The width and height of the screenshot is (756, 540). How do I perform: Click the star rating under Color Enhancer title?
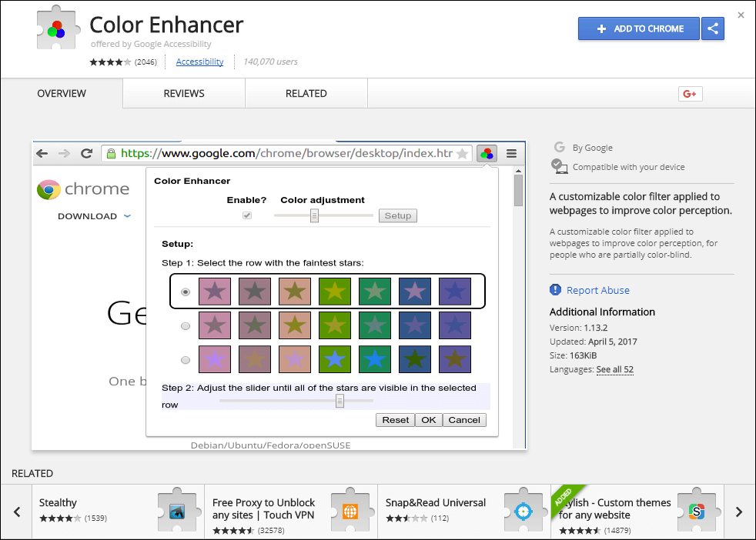[110, 62]
